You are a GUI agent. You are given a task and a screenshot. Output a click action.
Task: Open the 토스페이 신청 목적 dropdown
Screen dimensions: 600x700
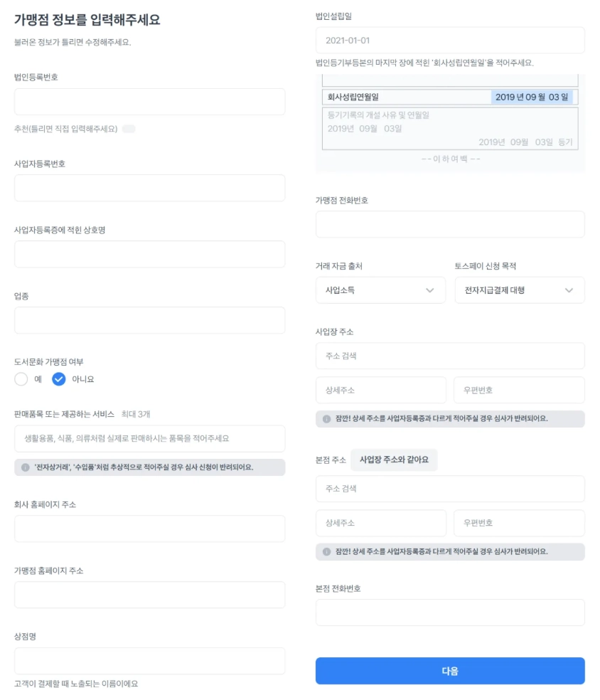tap(520, 290)
